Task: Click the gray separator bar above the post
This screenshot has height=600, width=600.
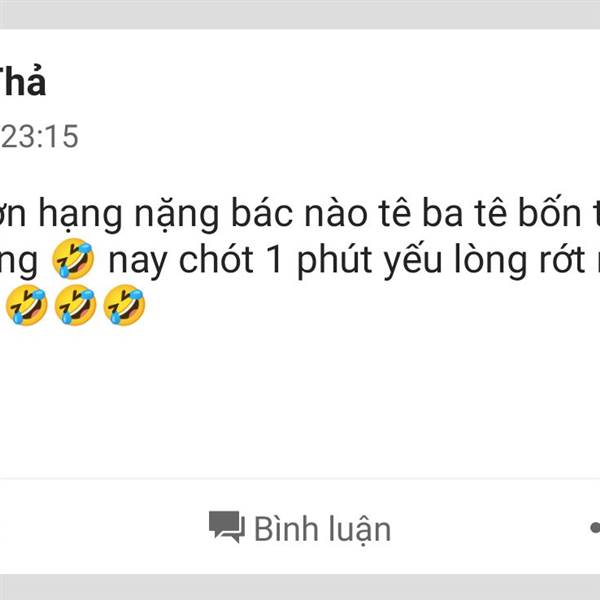Action: click(300, 14)
